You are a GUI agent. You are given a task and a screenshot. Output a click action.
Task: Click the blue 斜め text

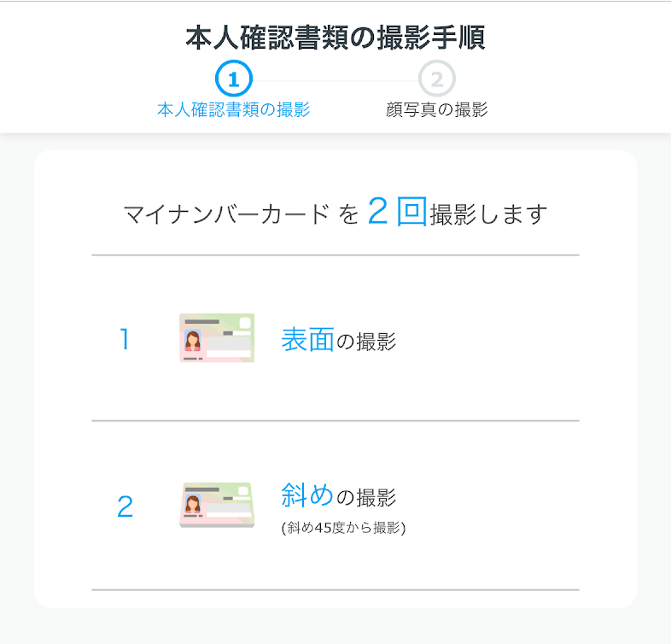coord(307,495)
